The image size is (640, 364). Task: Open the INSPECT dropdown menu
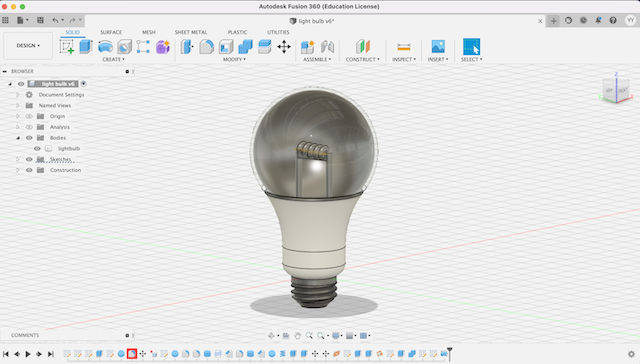click(404, 59)
